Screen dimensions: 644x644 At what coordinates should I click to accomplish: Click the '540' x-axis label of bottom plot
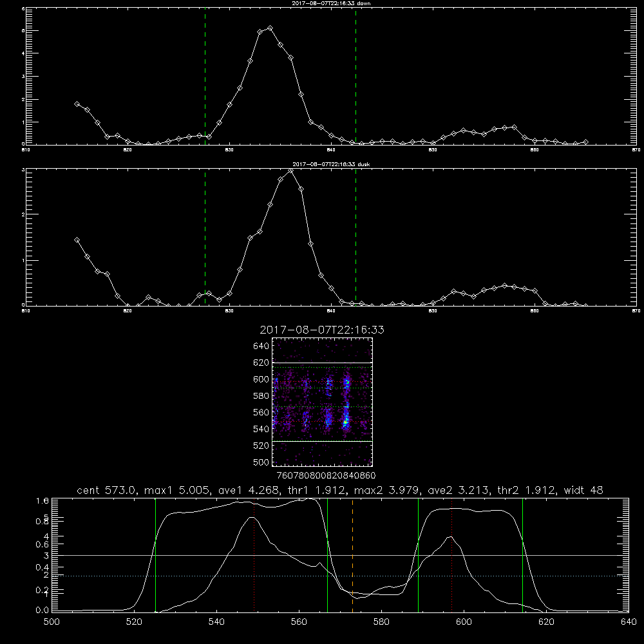point(216,622)
